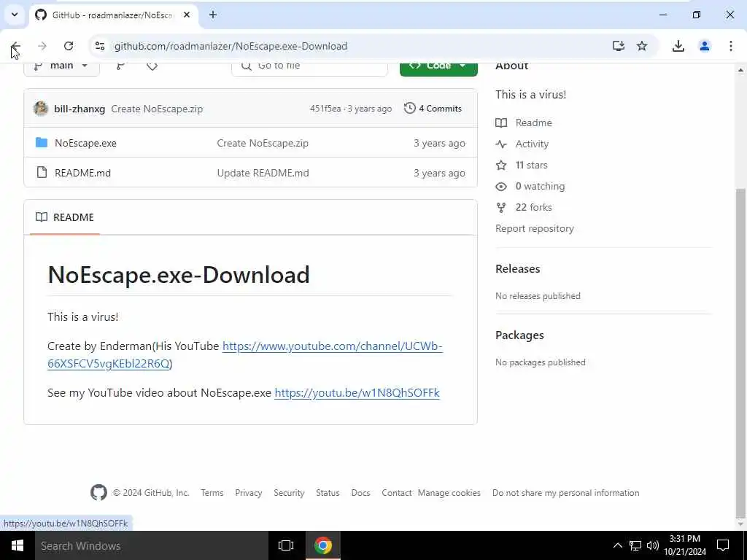Screen dimensions: 747x560
Task: Open the Releases heading link
Action: pyautogui.click(x=517, y=268)
